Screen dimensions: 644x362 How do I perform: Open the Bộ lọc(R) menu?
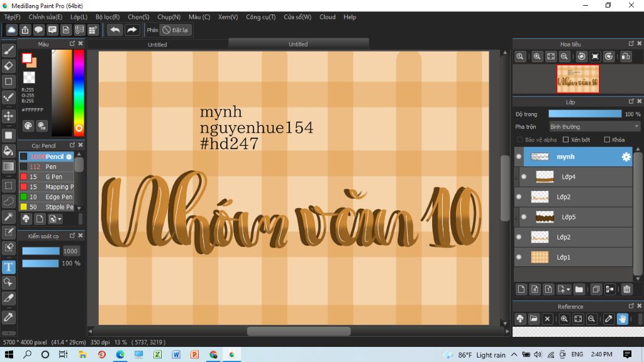coord(108,17)
